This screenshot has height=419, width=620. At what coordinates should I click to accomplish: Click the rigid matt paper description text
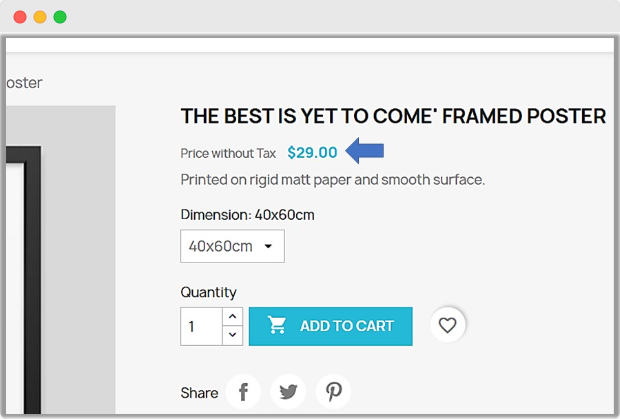pyautogui.click(x=332, y=180)
